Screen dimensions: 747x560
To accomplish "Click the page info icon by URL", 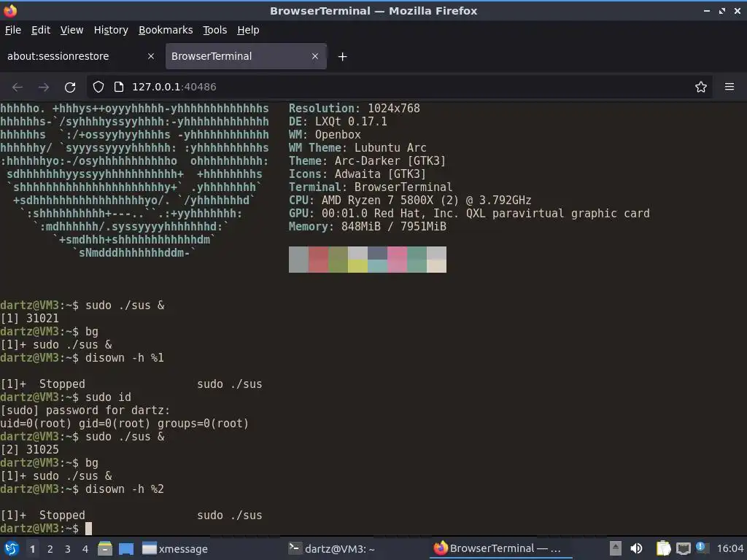I will (119, 87).
